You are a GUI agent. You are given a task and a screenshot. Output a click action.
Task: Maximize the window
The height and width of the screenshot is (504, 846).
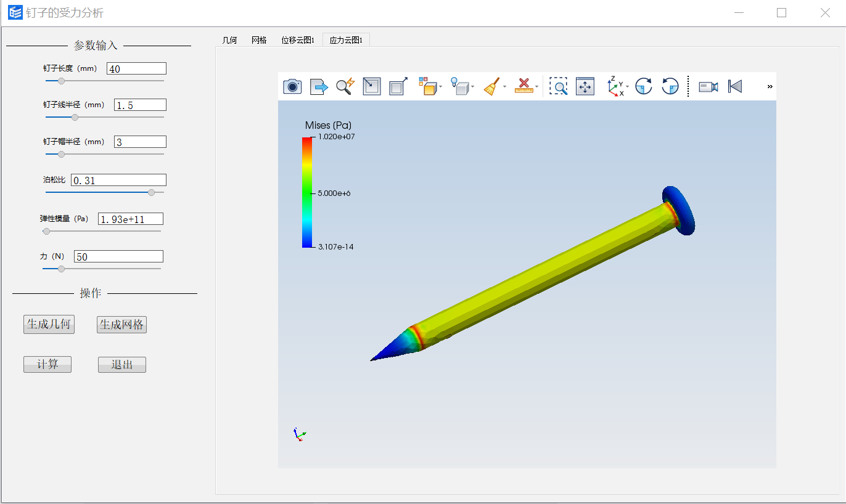pos(781,12)
